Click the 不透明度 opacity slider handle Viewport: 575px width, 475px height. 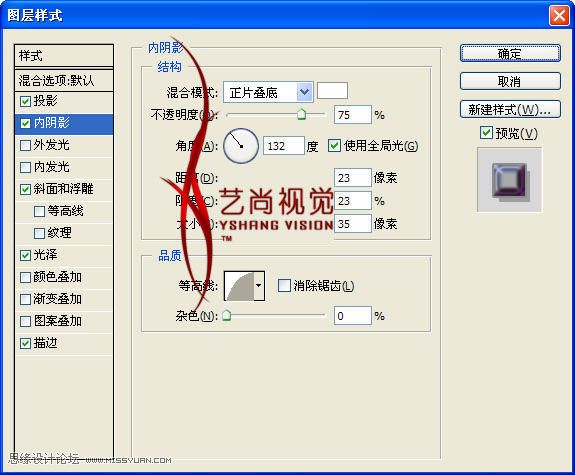pyautogui.click(x=301, y=114)
